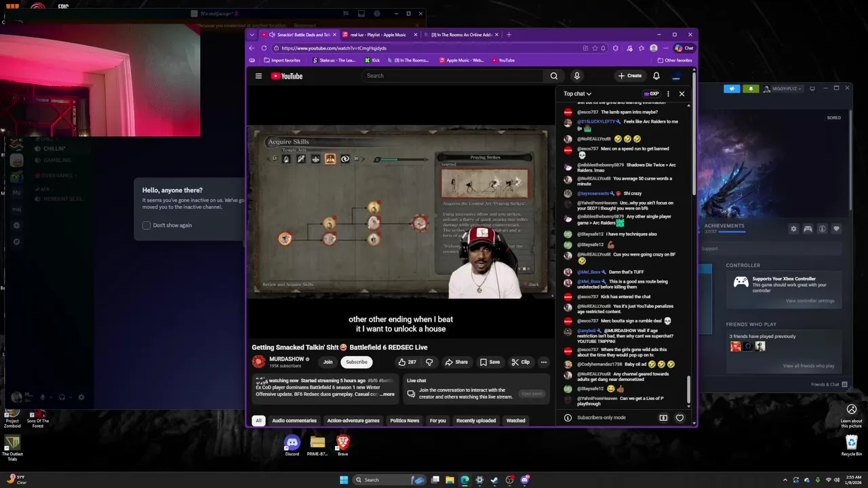
Task: Click MURDASHOW channel avatar
Action: (x=258, y=362)
